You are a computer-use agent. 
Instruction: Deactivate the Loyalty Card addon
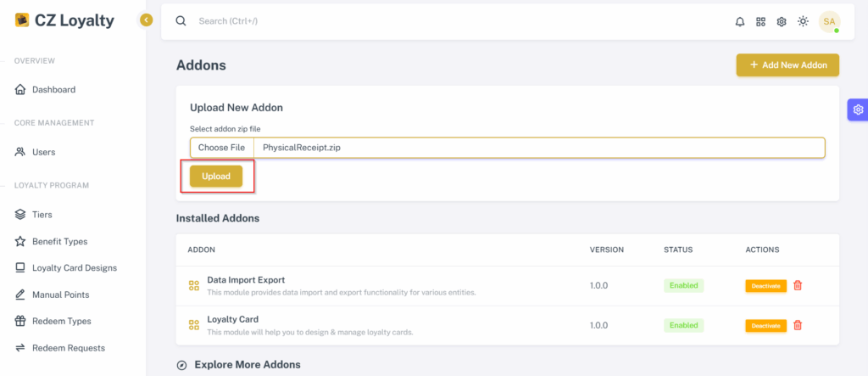click(x=765, y=326)
